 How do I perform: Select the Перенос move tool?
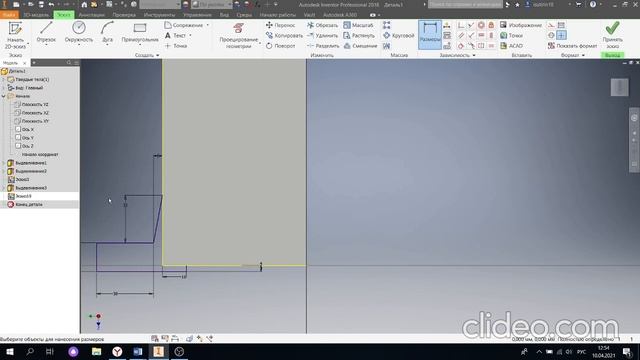pos(280,25)
